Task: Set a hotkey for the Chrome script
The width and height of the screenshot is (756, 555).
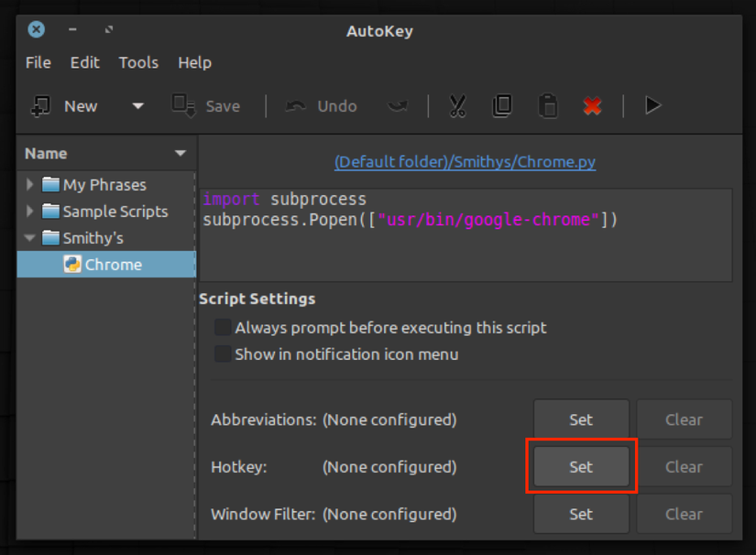Action: (x=580, y=466)
